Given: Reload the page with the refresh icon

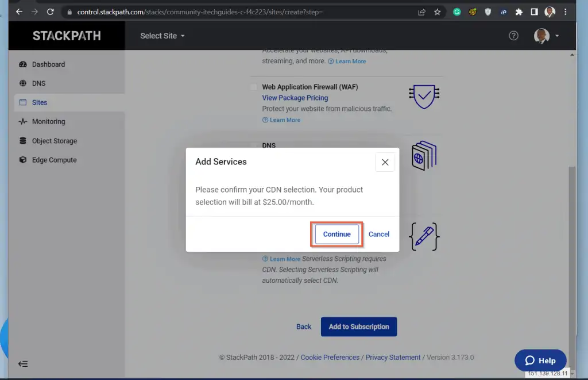Looking at the screenshot, I should (52, 10).
